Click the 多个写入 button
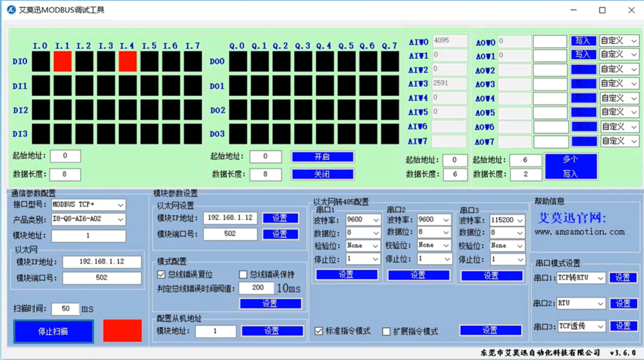Screen dimensions: 644x360 tap(571, 166)
